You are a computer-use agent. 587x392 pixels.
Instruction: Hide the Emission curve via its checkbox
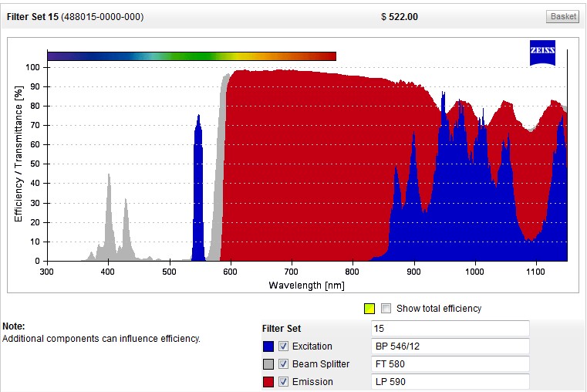click(284, 382)
